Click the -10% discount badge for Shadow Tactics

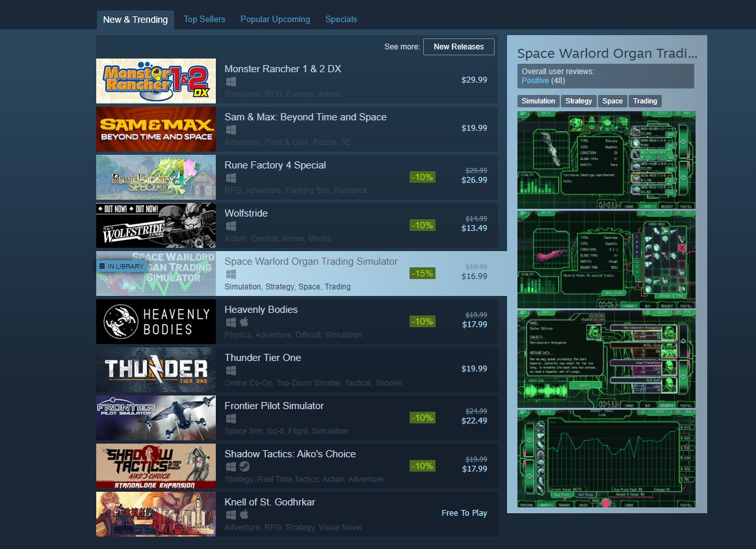(x=423, y=466)
